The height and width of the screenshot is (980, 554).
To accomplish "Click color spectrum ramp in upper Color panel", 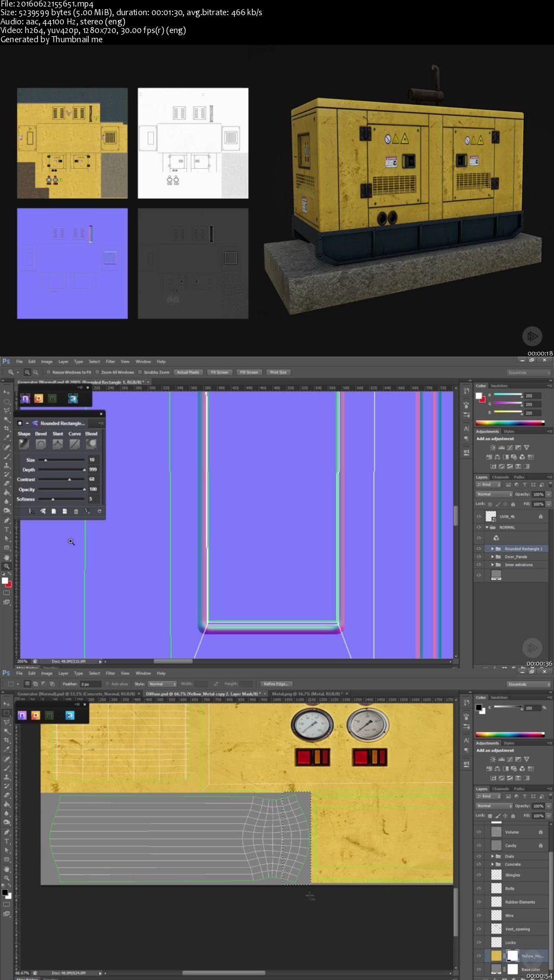I will [510, 423].
